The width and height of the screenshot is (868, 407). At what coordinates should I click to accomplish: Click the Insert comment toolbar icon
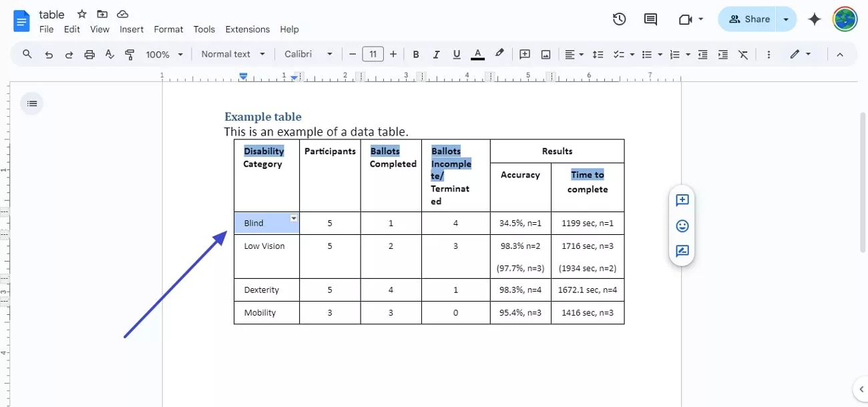coord(525,54)
